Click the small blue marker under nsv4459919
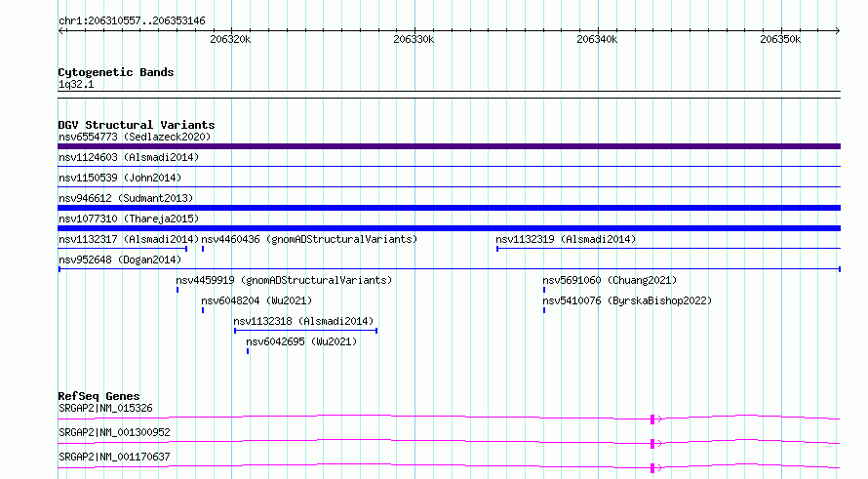 [x=178, y=290]
